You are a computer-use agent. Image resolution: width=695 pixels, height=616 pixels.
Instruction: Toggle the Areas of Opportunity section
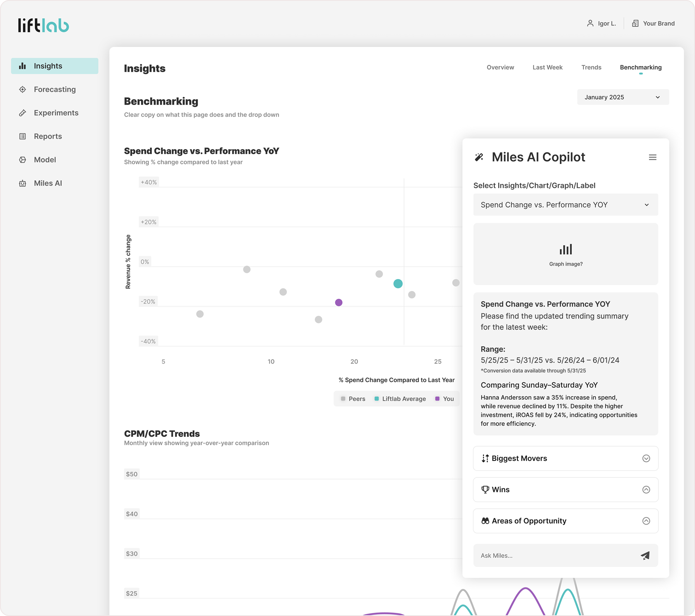coord(646,521)
